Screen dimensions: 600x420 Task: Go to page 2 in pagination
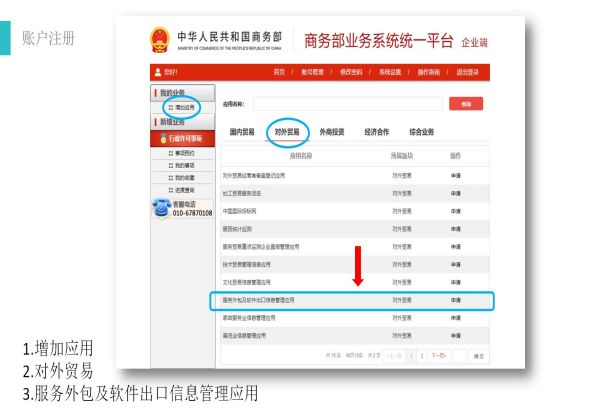(x=421, y=355)
